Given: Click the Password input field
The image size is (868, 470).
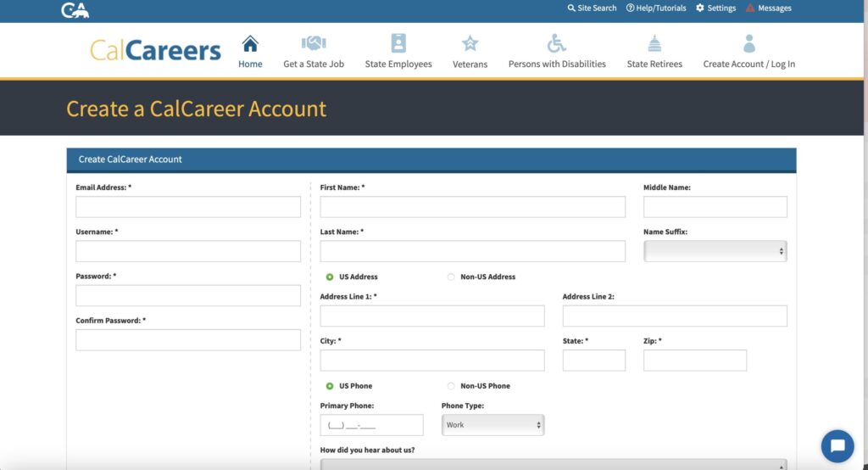Looking at the screenshot, I should pyautogui.click(x=188, y=295).
